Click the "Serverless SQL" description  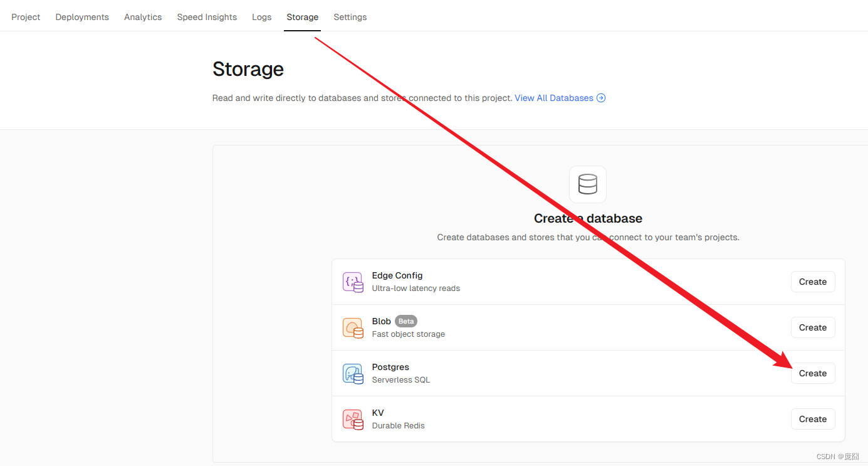(401, 380)
